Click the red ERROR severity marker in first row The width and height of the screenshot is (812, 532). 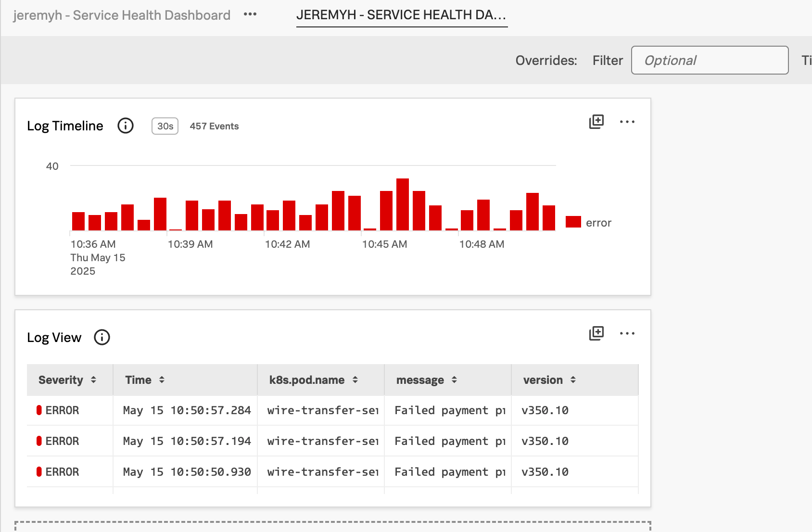pyautogui.click(x=39, y=410)
